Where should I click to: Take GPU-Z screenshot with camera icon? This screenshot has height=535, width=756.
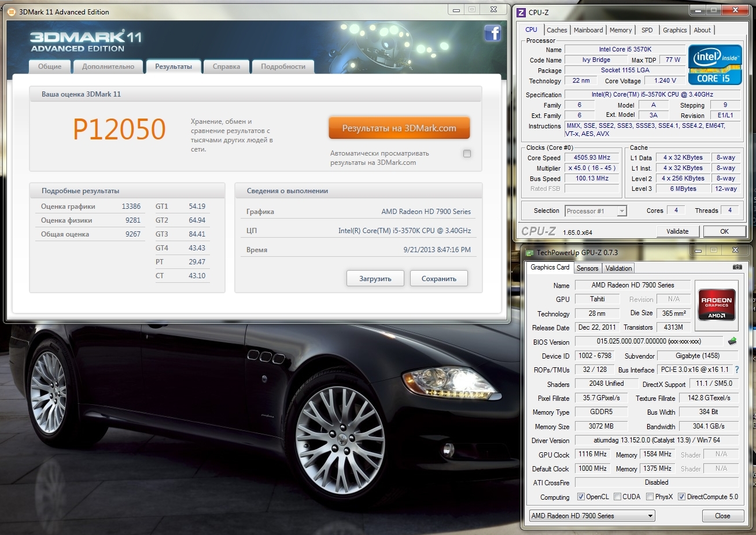[x=737, y=267]
